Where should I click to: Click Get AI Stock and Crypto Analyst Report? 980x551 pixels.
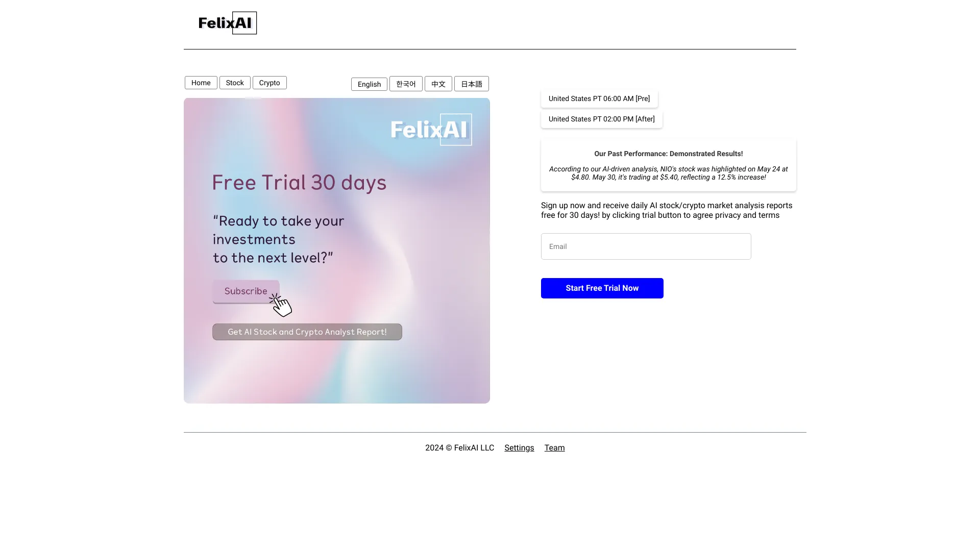tap(307, 332)
